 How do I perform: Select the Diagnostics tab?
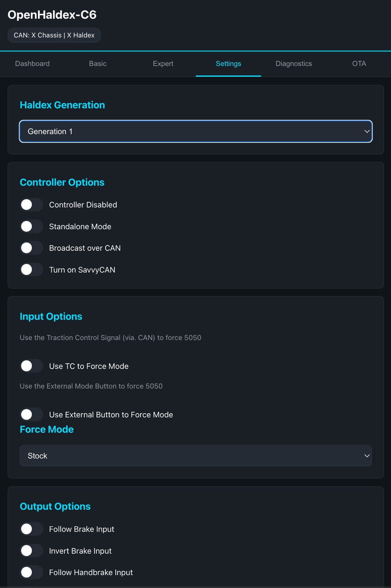(294, 64)
